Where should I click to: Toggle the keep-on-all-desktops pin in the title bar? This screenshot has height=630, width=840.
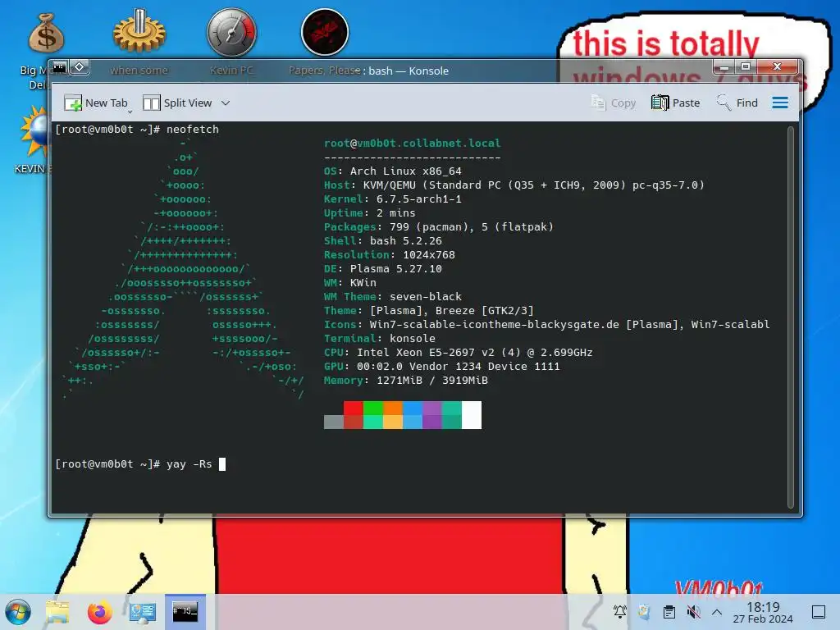80,67
